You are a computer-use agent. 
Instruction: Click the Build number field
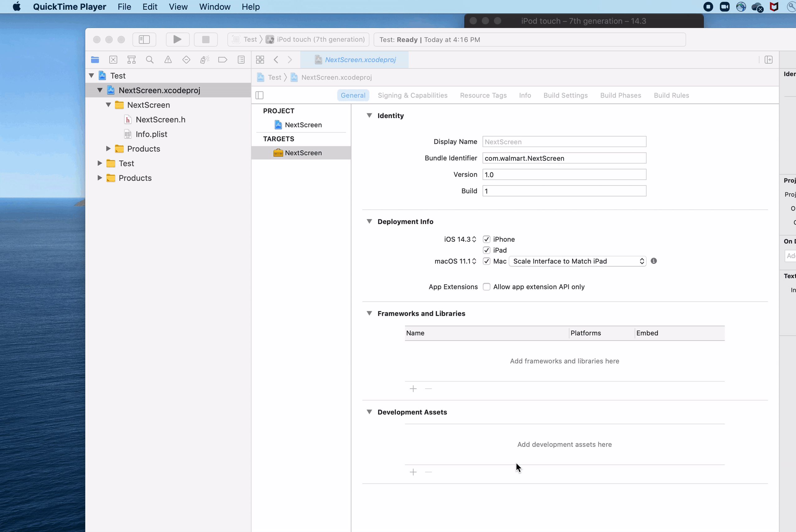564,191
